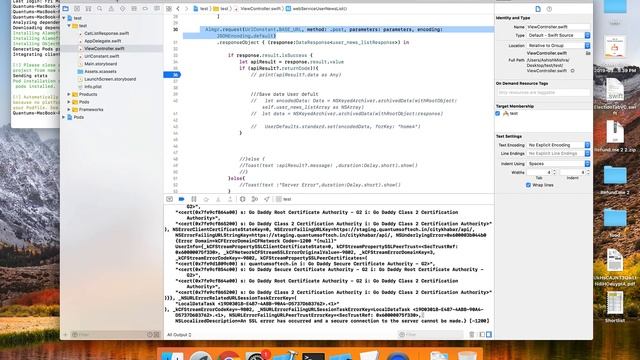Open the Debug Memory Graph button

[x=255, y=199]
